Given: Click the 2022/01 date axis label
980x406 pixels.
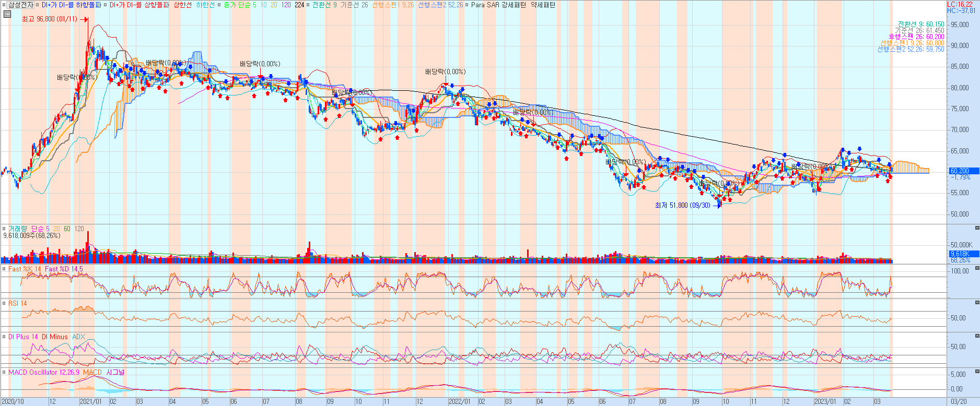Looking at the screenshot, I should pyautogui.click(x=460, y=402).
